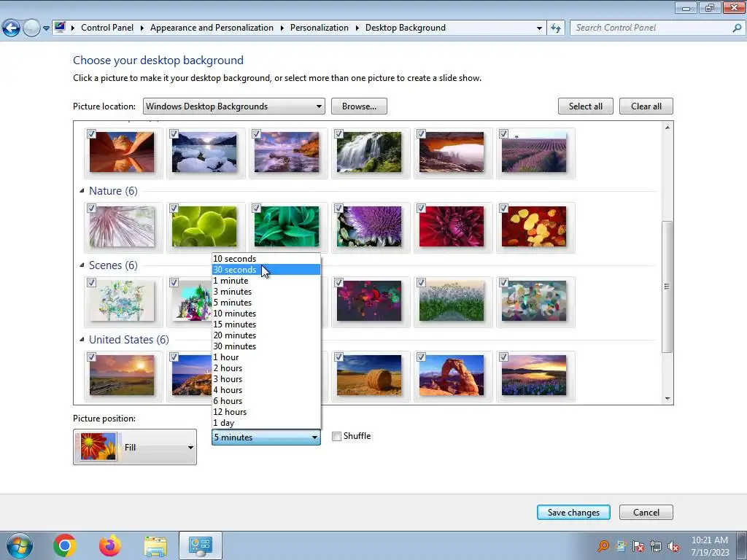The image size is (747, 560).
Task: Choose 1 minute interval
Action: [266, 281]
